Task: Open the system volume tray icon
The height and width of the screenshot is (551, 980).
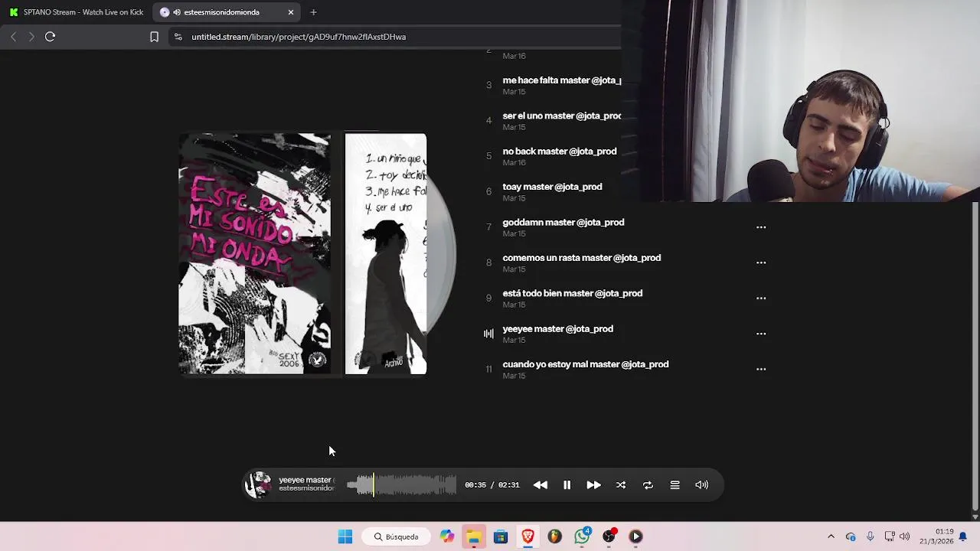Action: click(x=905, y=536)
